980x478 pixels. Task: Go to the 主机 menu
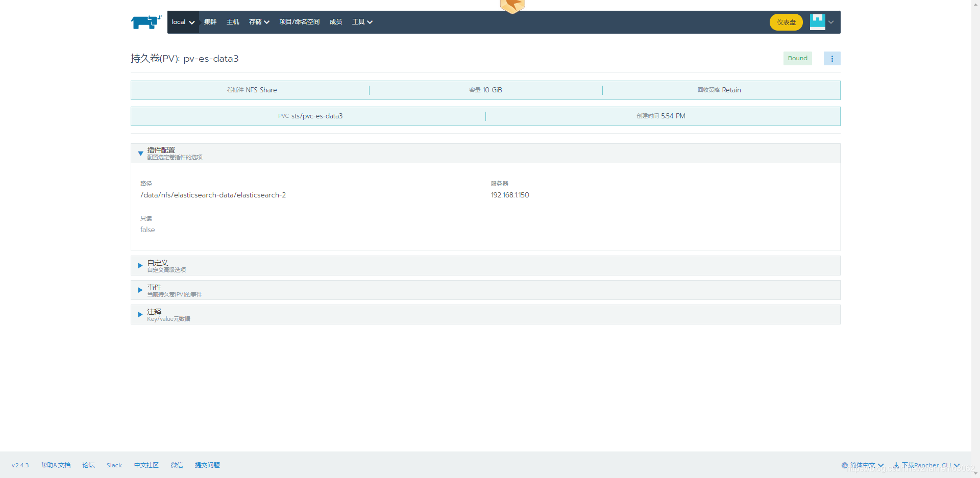pyautogui.click(x=233, y=22)
